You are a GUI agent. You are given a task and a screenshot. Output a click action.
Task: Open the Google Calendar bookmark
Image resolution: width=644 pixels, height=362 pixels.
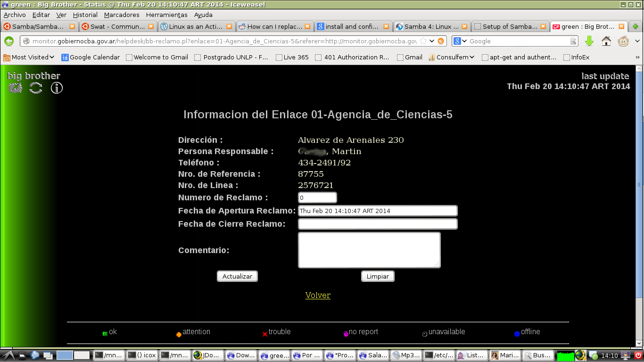point(90,58)
